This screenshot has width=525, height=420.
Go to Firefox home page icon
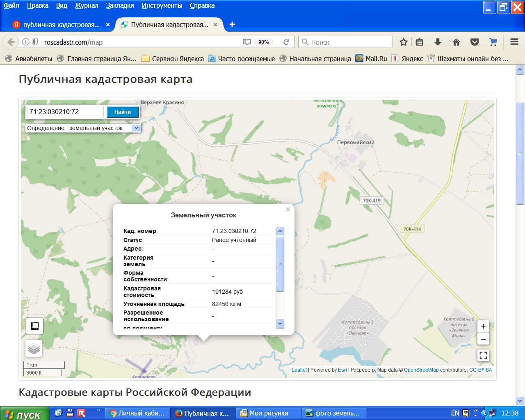(x=456, y=42)
